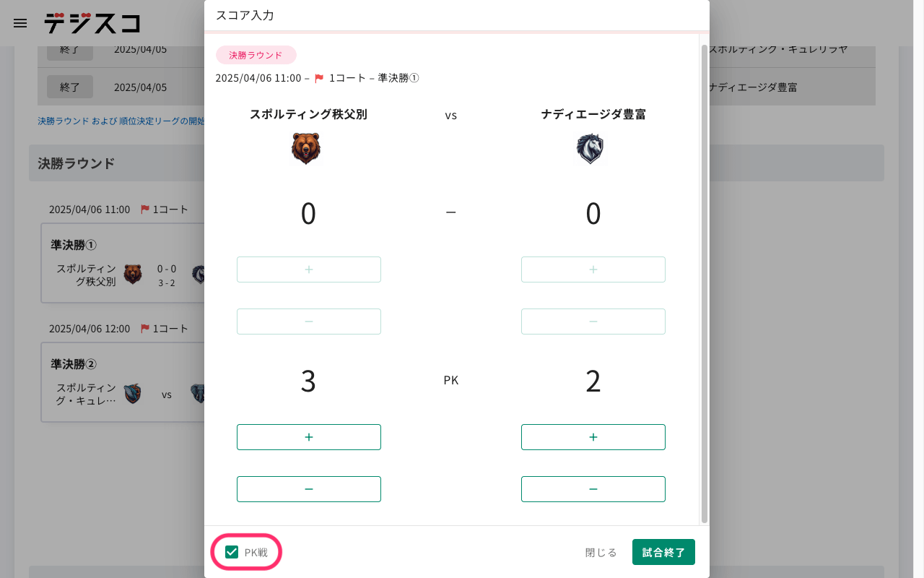Uncheck the PK戦 checkbox

point(232,553)
